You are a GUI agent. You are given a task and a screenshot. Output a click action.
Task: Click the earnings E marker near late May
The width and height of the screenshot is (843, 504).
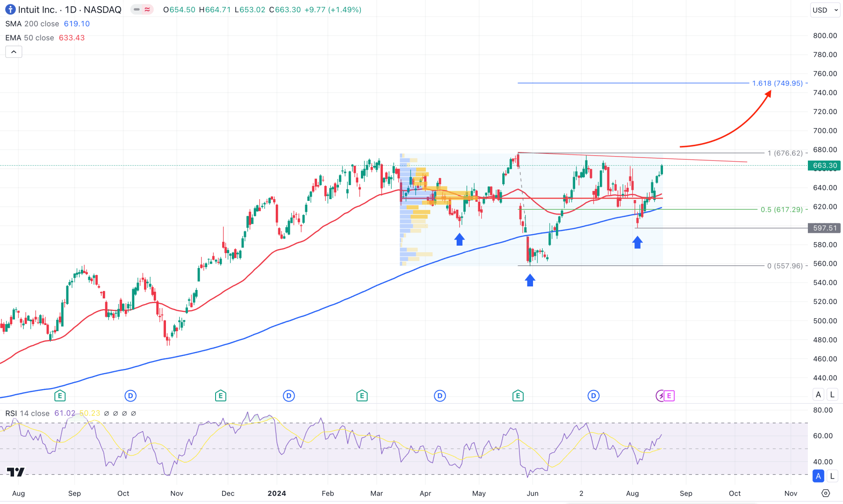pyautogui.click(x=518, y=396)
